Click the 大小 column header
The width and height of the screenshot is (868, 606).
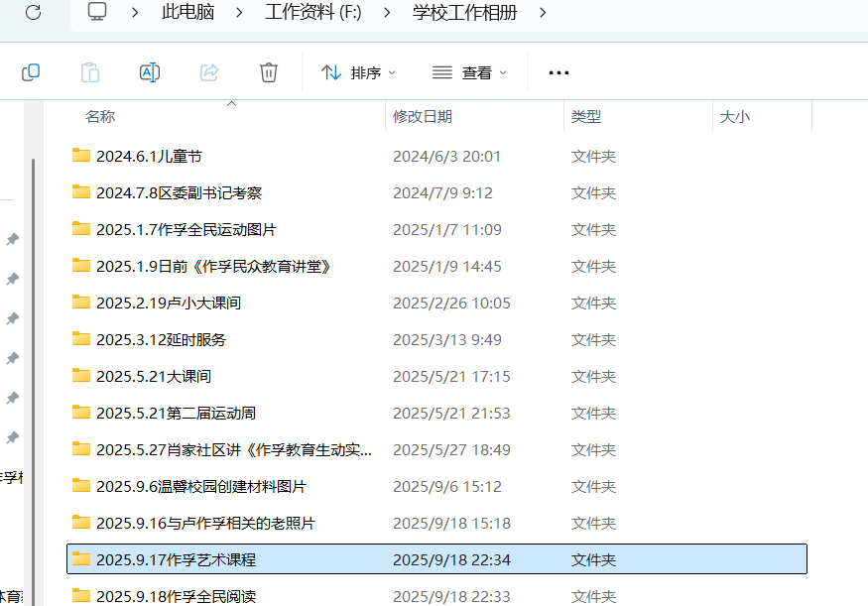tap(735, 116)
